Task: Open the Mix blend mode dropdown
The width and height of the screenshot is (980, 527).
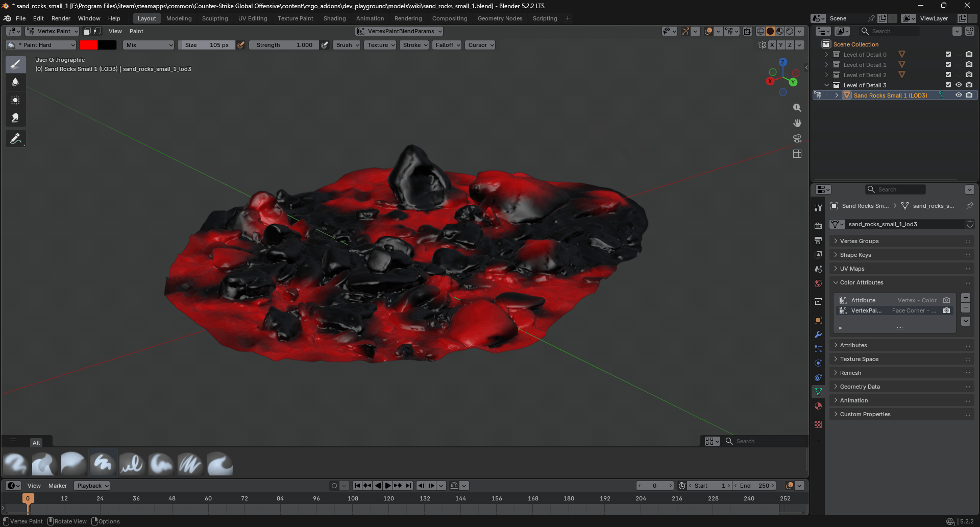Action: click(149, 45)
